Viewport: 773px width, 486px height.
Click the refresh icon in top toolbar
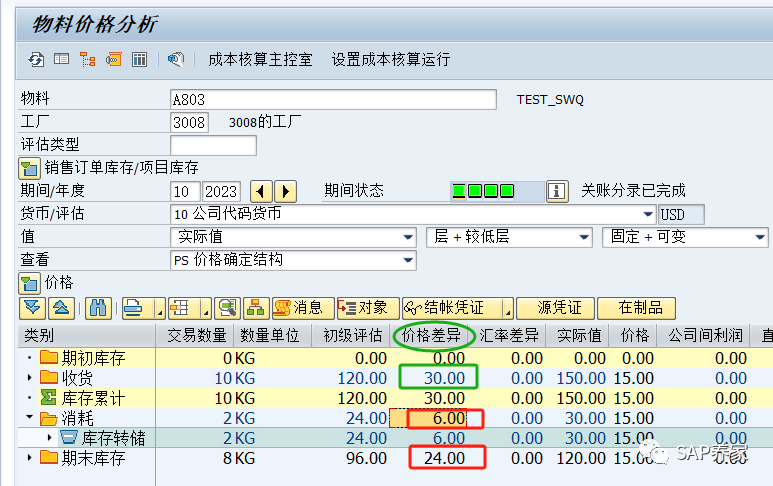pyautogui.click(x=35, y=60)
